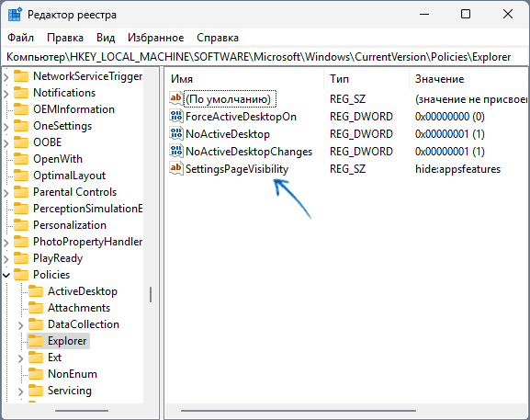Select the PerceptionSimulationE key label

click(x=88, y=209)
